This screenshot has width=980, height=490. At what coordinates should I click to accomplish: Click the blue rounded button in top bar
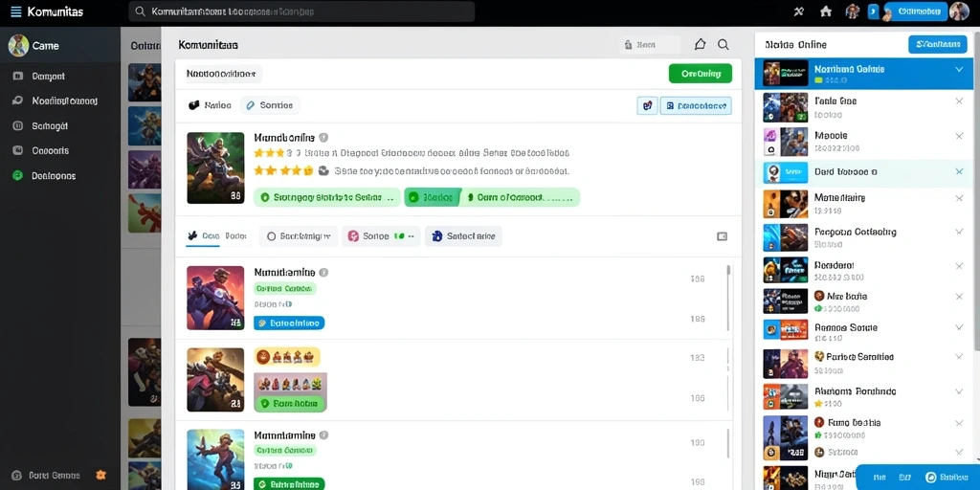(x=916, y=11)
